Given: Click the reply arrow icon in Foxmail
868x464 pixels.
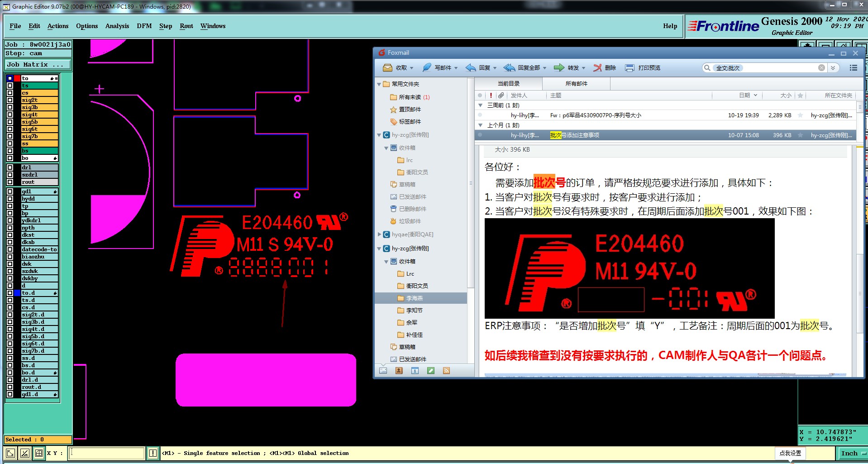Looking at the screenshot, I should click(471, 68).
